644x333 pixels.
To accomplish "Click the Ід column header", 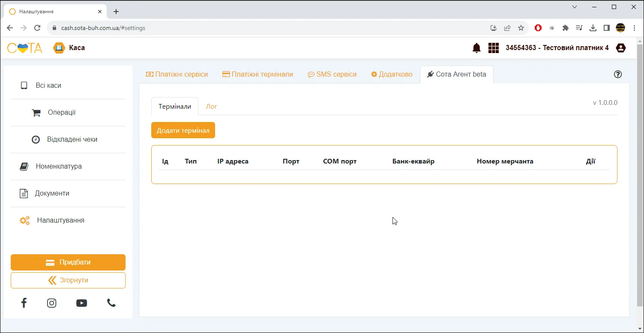I will coord(165,161).
